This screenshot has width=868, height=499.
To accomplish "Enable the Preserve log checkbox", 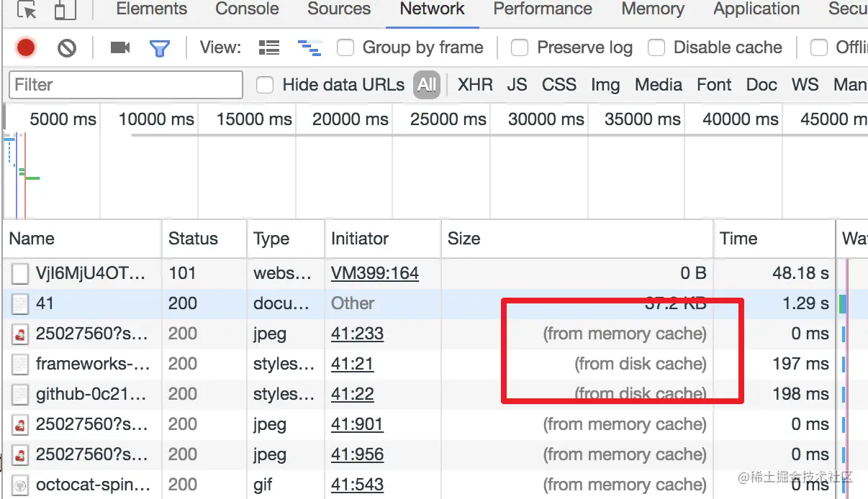I will click(520, 48).
